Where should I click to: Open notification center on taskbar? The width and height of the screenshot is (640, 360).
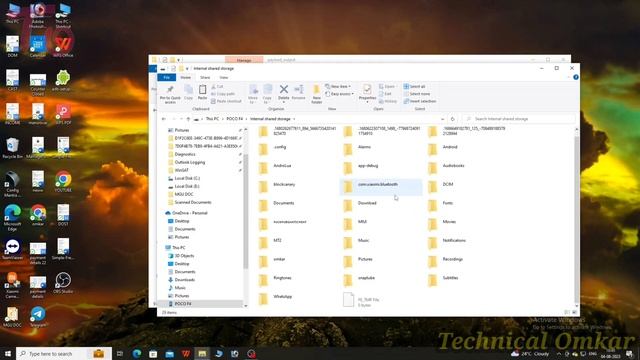coord(629,353)
